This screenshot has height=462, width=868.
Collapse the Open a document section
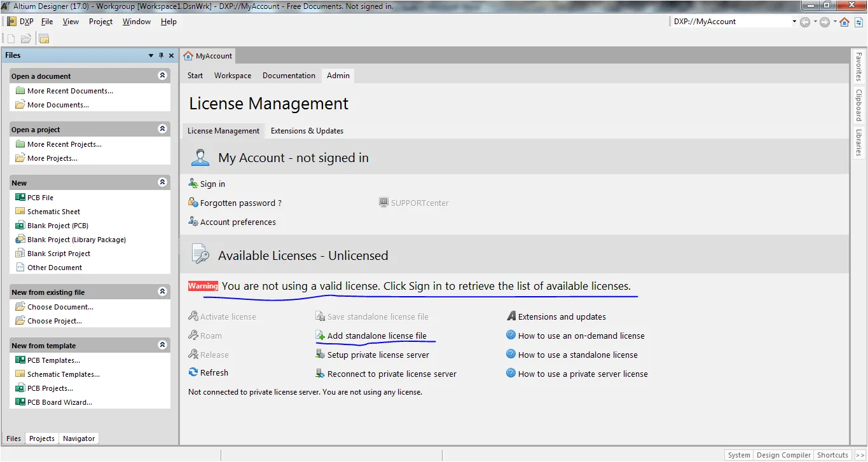tap(162, 75)
